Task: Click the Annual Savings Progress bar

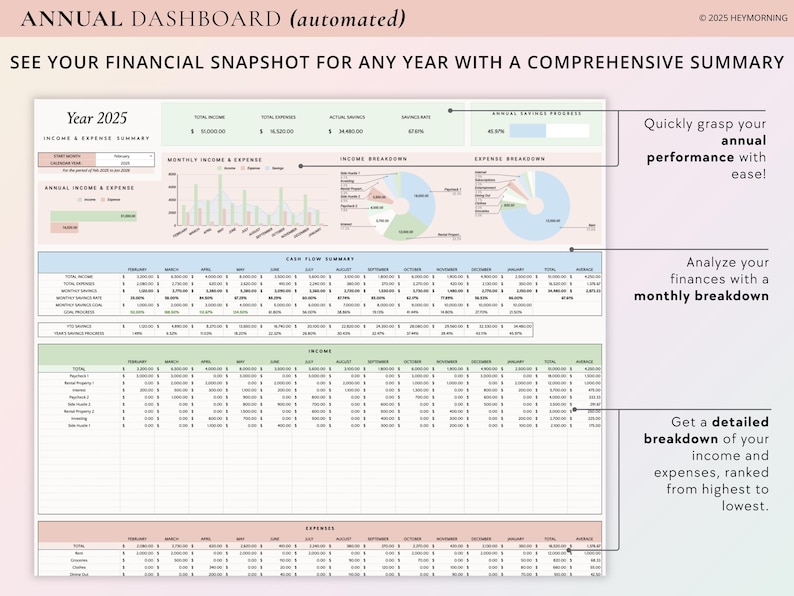Action: click(549, 131)
